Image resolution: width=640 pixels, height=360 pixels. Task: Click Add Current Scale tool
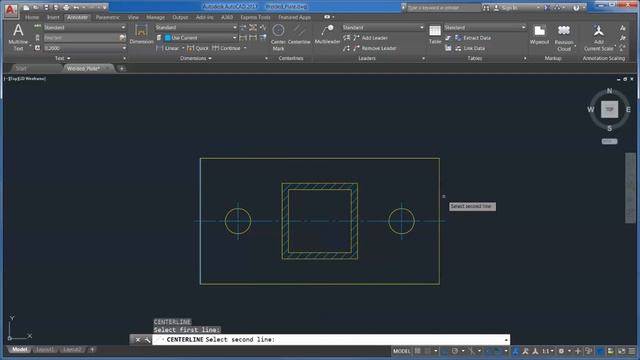[x=598, y=38]
